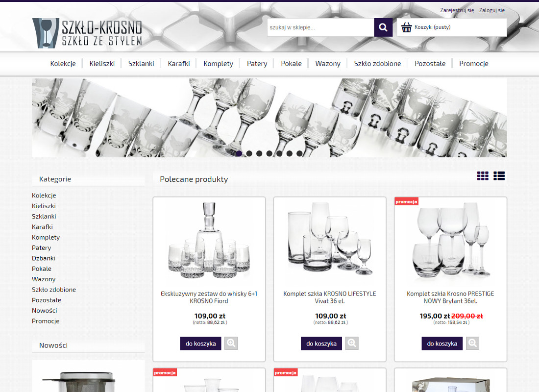Image resolution: width=539 pixels, height=392 pixels.
Task: Open Kolekcje in sidebar categories
Action: click(x=44, y=196)
